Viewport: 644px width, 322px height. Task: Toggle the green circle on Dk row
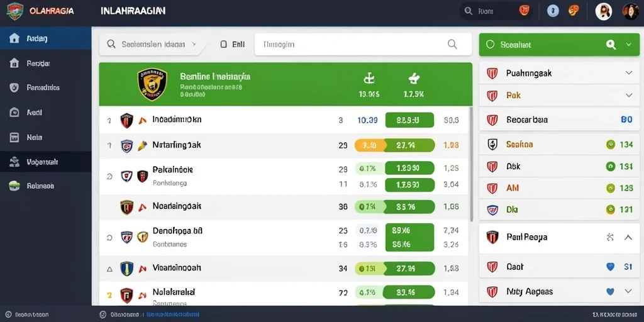(x=610, y=209)
